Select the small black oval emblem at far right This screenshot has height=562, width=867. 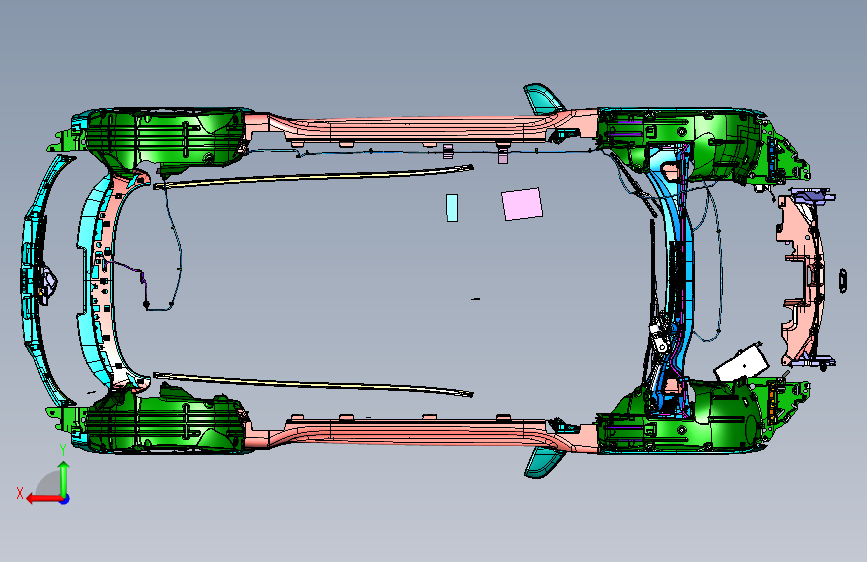(843, 280)
